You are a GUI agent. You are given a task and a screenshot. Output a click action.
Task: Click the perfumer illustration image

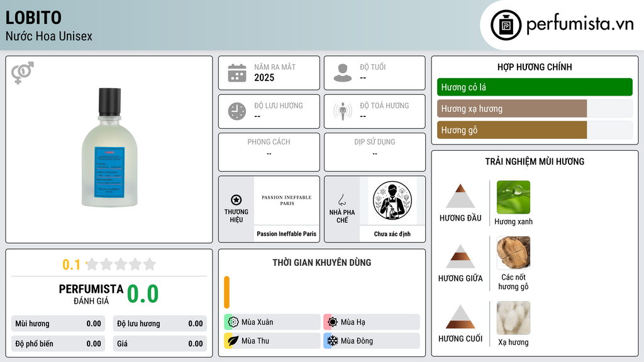392,200
